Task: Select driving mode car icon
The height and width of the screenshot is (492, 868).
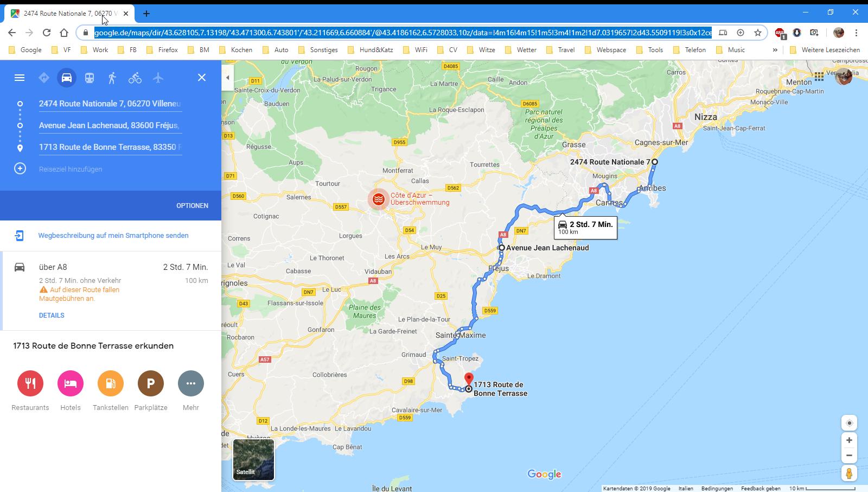Action: point(67,78)
